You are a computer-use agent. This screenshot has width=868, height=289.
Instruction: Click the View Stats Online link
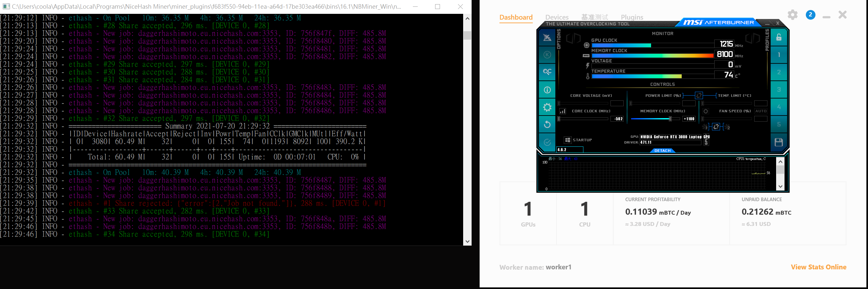(818, 267)
